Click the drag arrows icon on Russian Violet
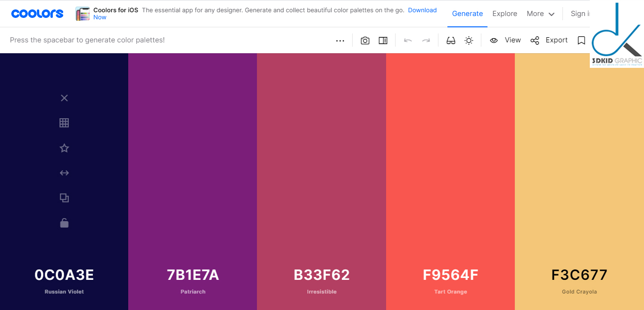 click(x=65, y=173)
